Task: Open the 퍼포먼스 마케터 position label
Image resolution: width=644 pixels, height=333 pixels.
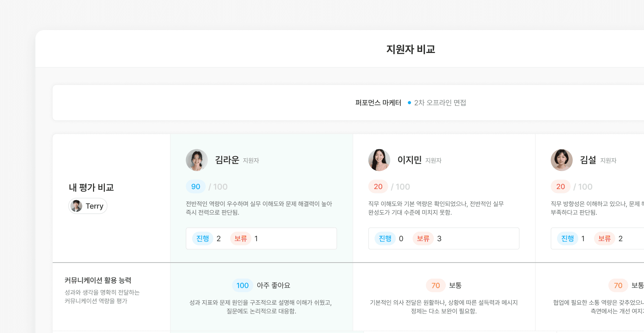Action: pos(378,103)
